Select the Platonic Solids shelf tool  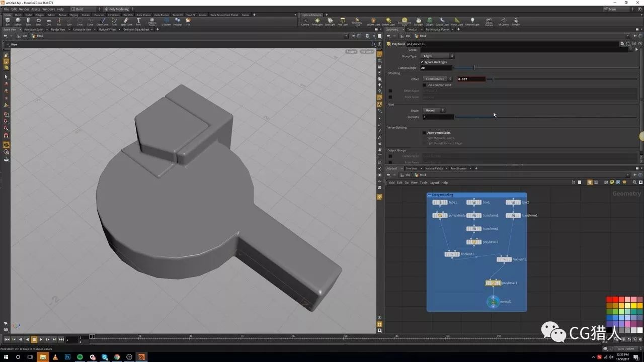(x=152, y=21)
